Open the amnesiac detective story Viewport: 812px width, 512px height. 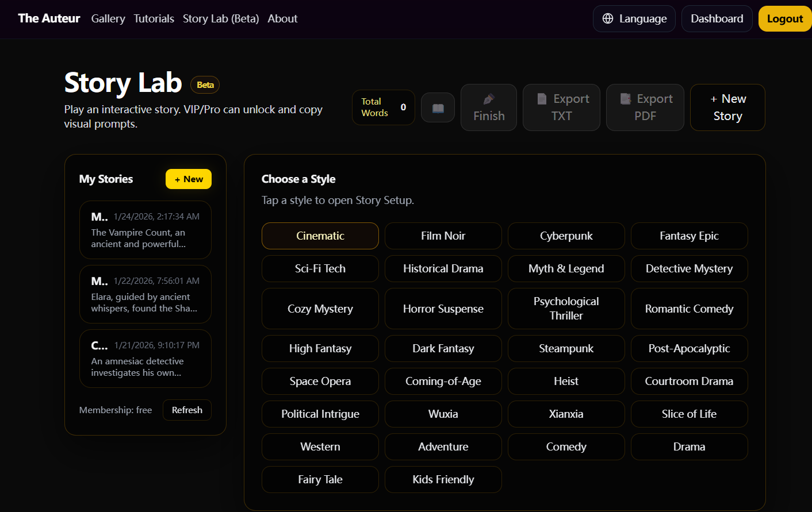click(145, 359)
